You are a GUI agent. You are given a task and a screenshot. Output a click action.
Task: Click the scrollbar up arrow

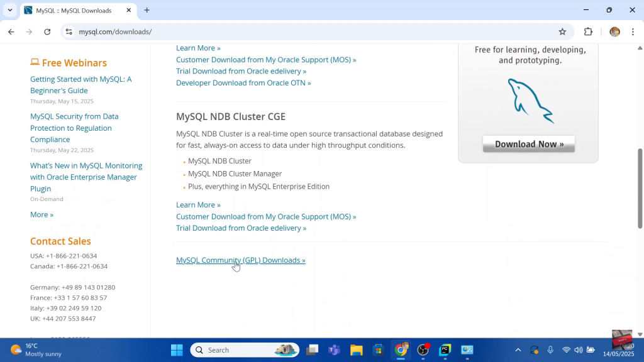[640, 48]
